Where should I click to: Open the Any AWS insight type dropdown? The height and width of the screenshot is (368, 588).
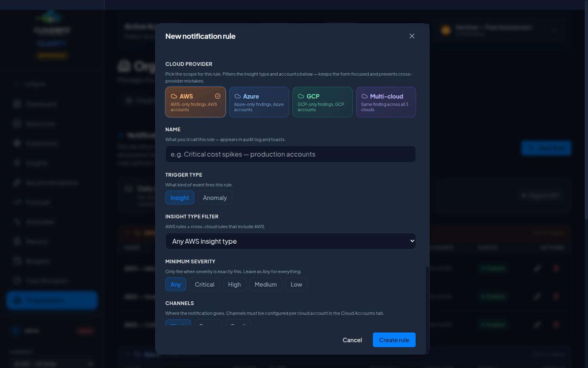tap(291, 241)
